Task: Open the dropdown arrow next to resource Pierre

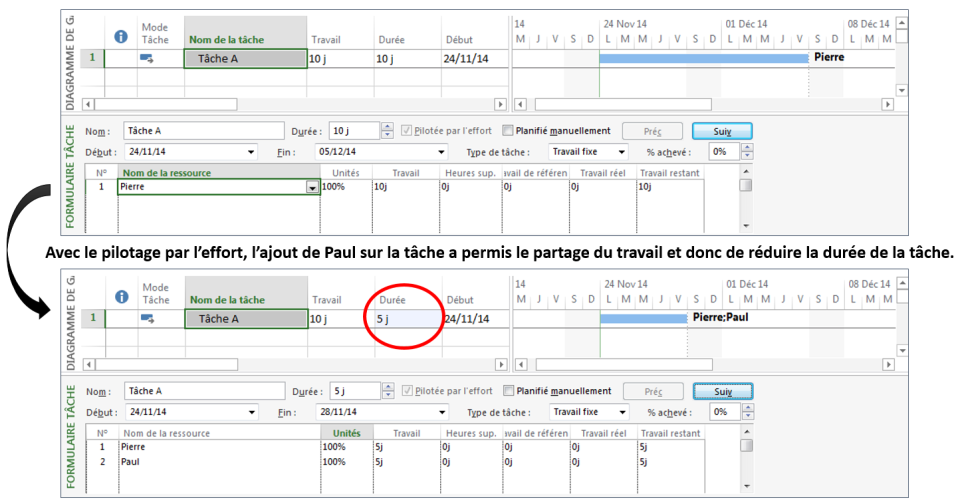Action: 312,187
